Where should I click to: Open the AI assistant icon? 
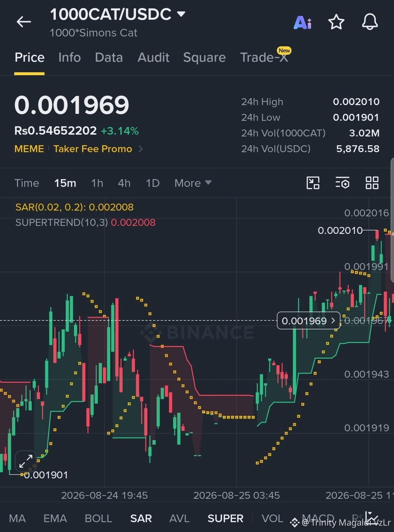[x=303, y=23]
